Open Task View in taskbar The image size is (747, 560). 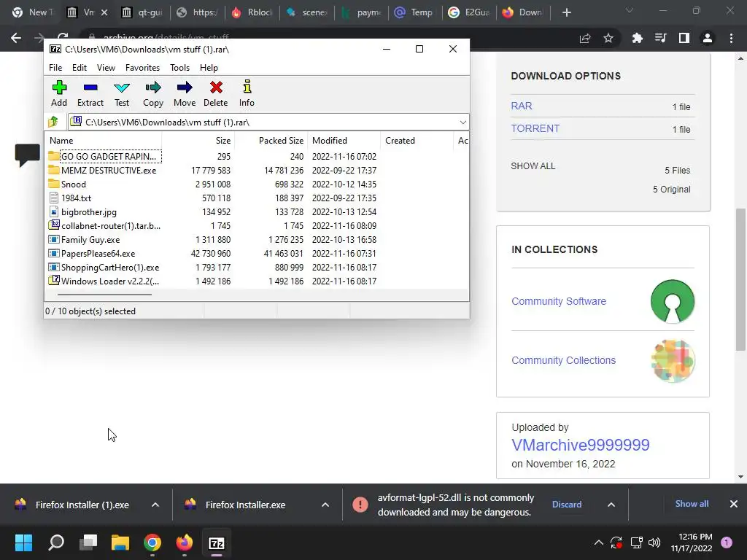tap(88, 542)
